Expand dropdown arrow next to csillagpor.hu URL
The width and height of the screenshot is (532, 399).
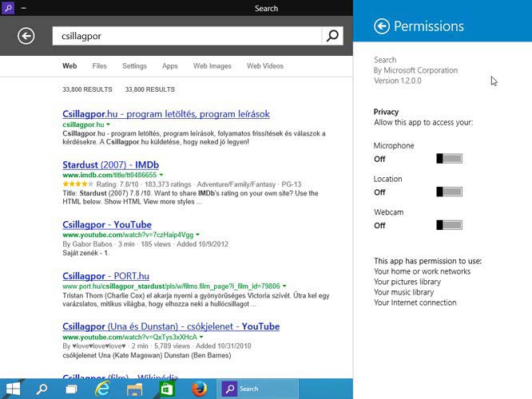click(108, 124)
